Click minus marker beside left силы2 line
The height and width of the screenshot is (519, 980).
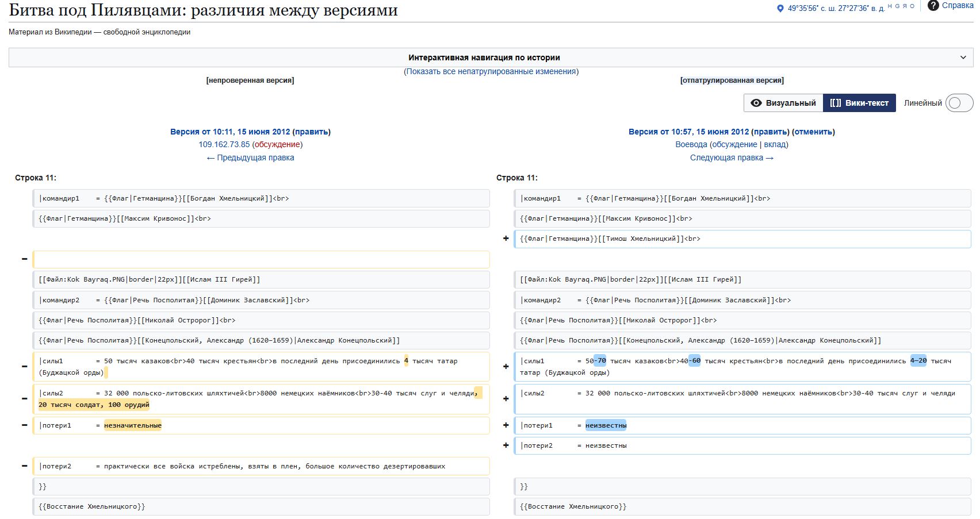coord(24,398)
